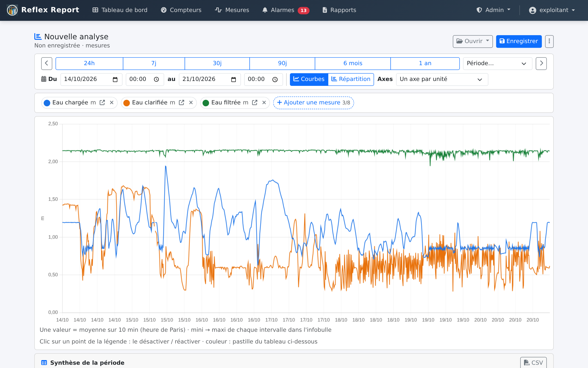Open Compteurs navigation item
This screenshot has height=368, width=588.
pyautogui.click(x=181, y=10)
